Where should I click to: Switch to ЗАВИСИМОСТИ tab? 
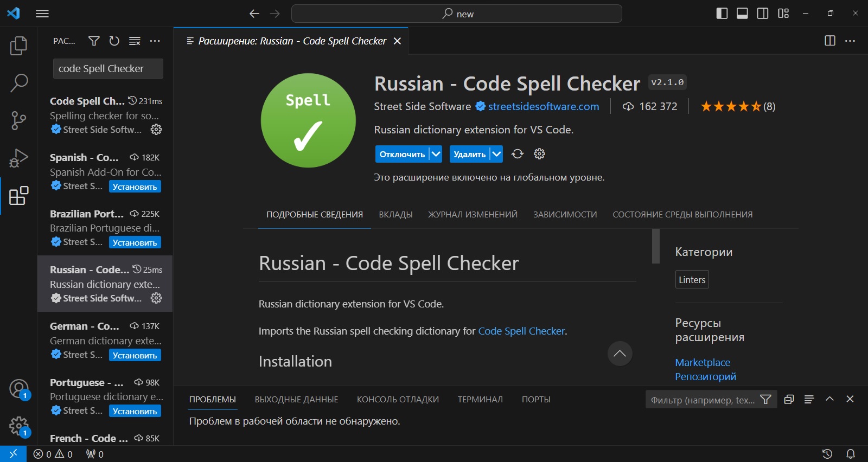(x=565, y=215)
